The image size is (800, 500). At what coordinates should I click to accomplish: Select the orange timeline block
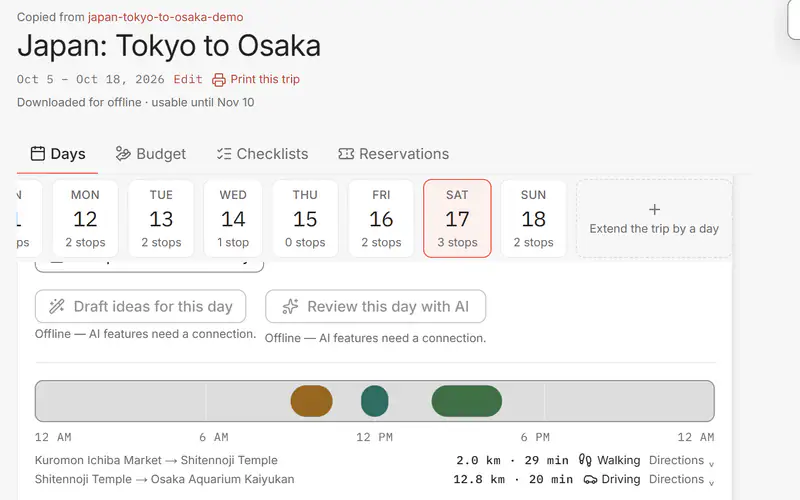(x=312, y=401)
